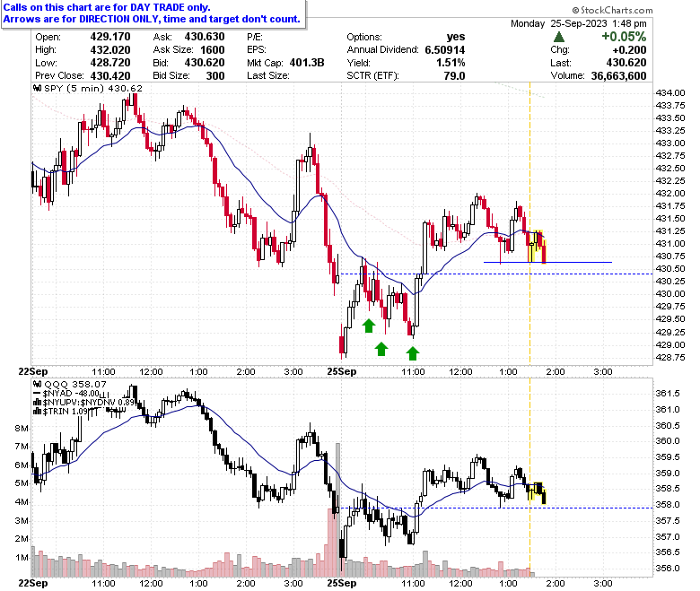Click the '1M' volume axis label

point(22,558)
